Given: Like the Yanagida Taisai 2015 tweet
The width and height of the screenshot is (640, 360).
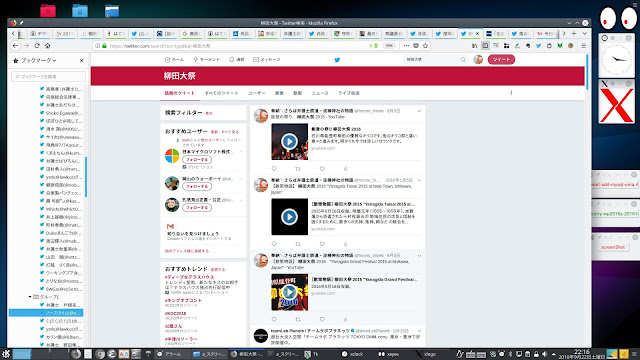Looking at the screenshot, I should (322, 244).
